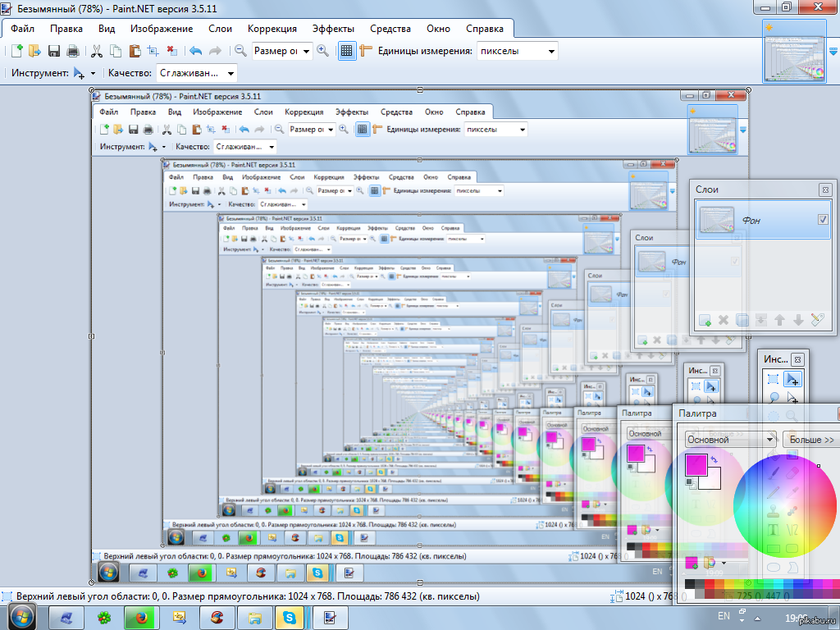Image resolution: width=840 pixels, height=630 pixels.
Task: Choose the red swatch in palette strip
Action: [x=710, y=584]
